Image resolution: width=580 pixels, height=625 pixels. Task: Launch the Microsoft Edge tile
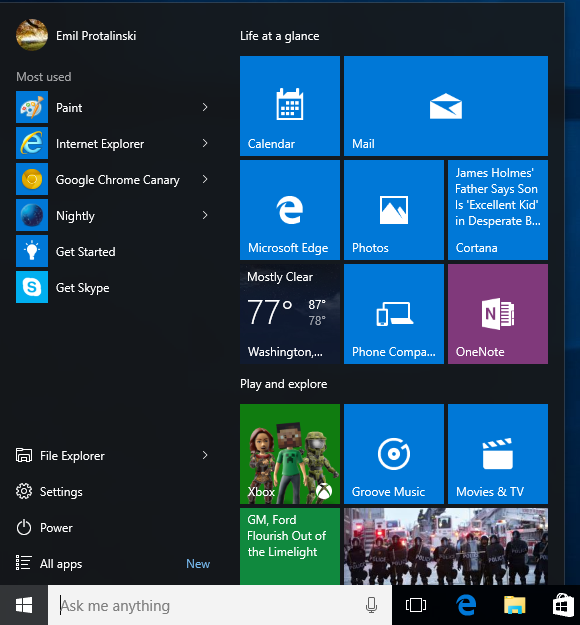coord(290,210)
